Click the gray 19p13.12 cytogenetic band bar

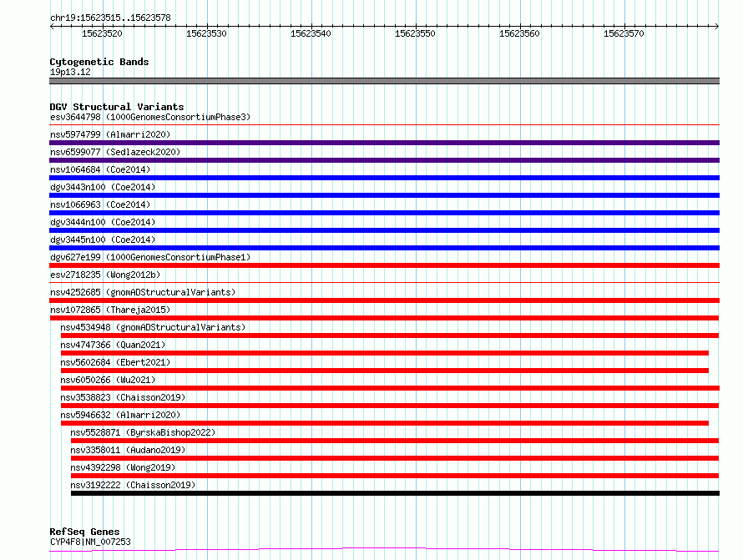(x=384, y=81)
